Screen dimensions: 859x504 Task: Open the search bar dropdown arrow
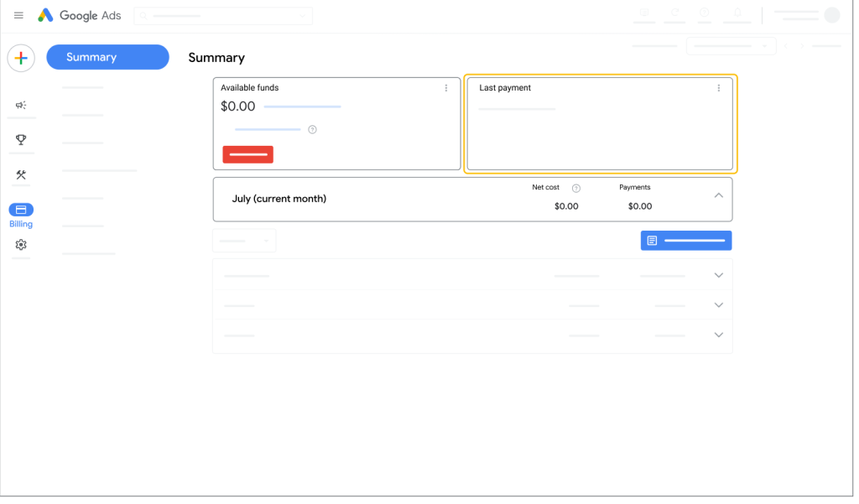tap(303, 14)
